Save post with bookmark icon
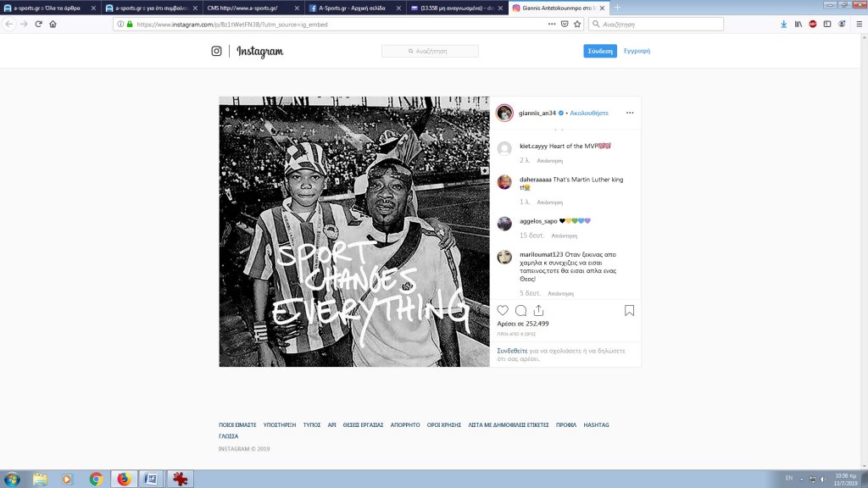Screen dimensions: 868x488 [x=629, y=311]
